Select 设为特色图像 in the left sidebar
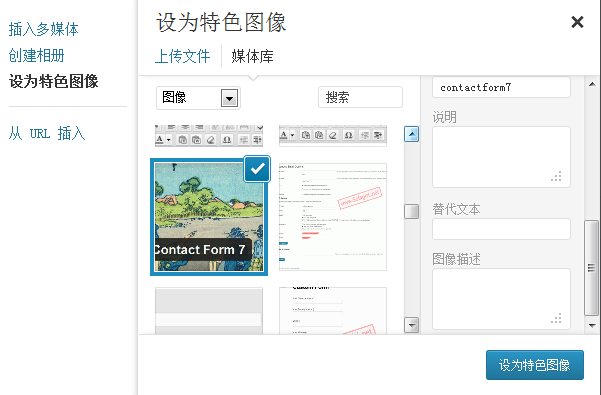Viewport: 601px width, 395px height. (54, 81)
